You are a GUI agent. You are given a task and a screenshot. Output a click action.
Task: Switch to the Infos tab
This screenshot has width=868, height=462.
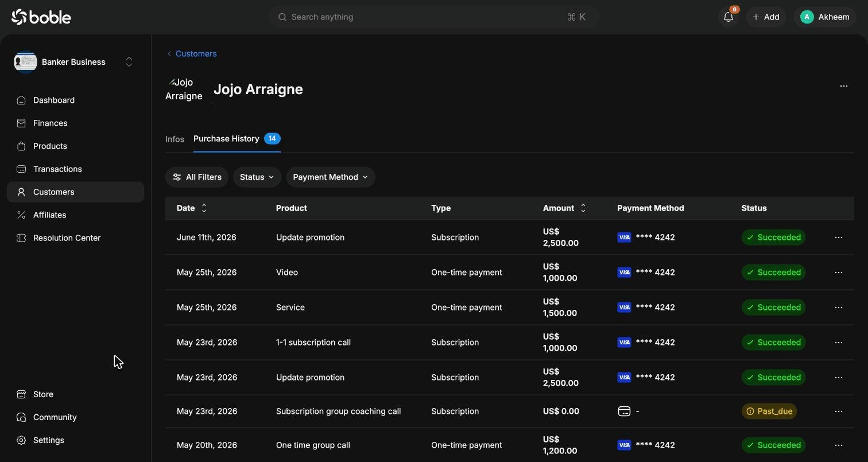tap(175, 139)
